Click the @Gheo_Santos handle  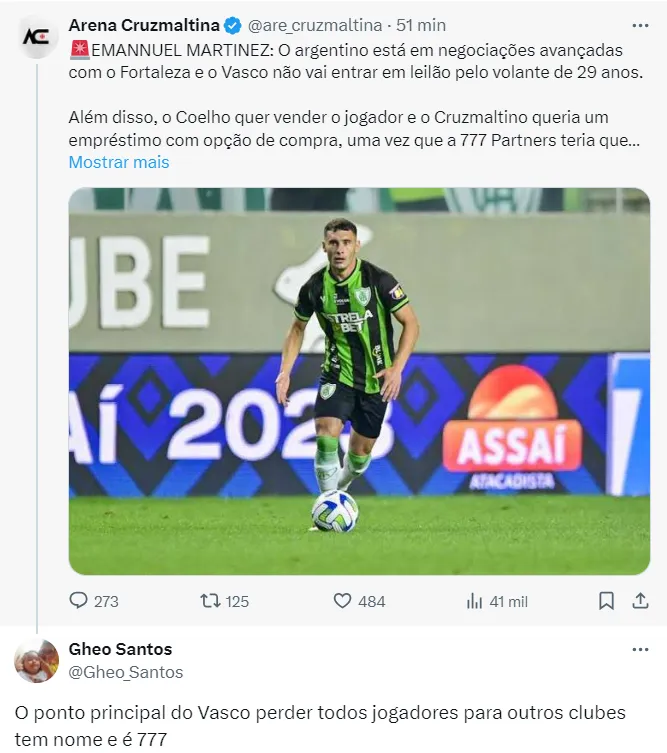click(x=126, y=673)
